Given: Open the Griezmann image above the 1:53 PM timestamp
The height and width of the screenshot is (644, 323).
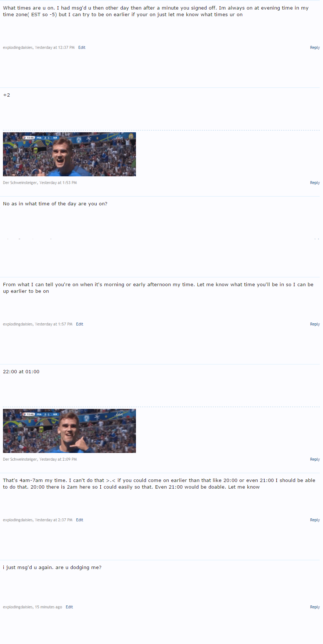Looking at the screenshot, I should (69, 154).
